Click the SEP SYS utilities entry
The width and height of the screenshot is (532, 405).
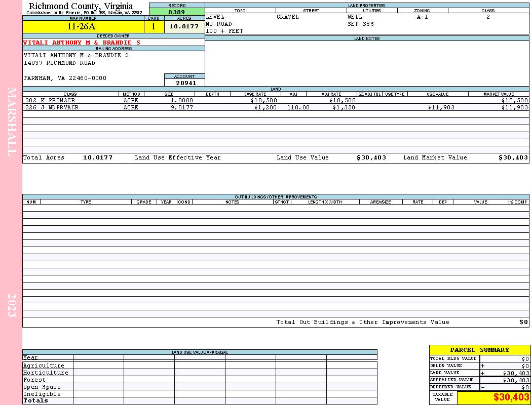(x=361, y=24)
